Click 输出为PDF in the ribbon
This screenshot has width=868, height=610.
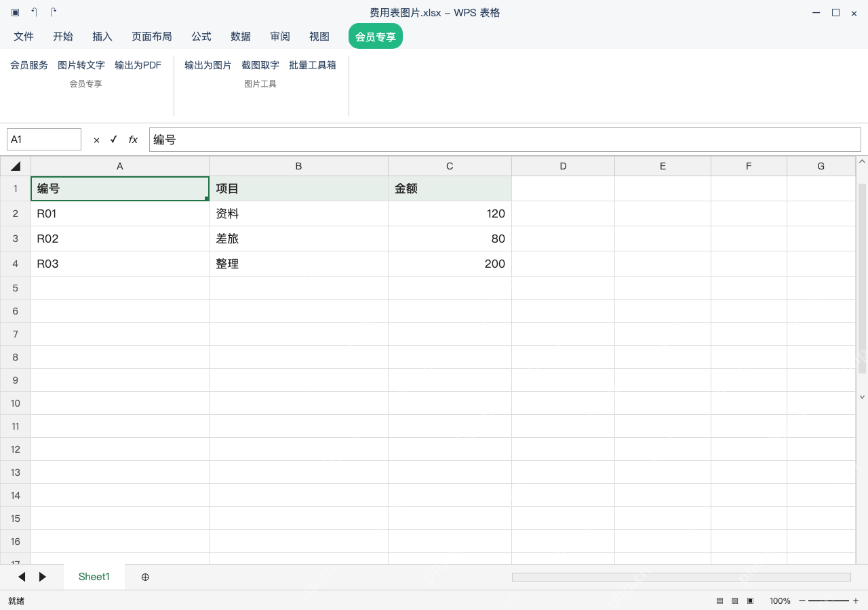(x=138, y=65)
